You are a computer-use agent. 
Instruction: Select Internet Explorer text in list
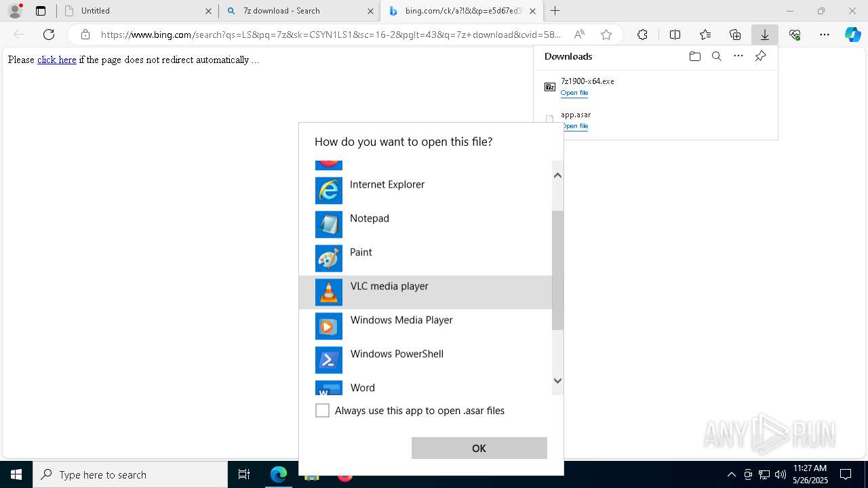(387, 184)
